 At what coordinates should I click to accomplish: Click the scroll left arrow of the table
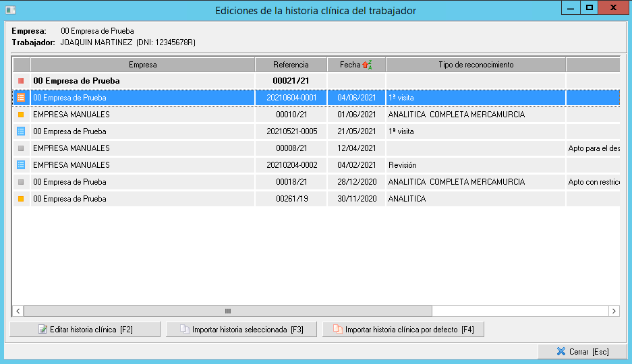point(18,311)
